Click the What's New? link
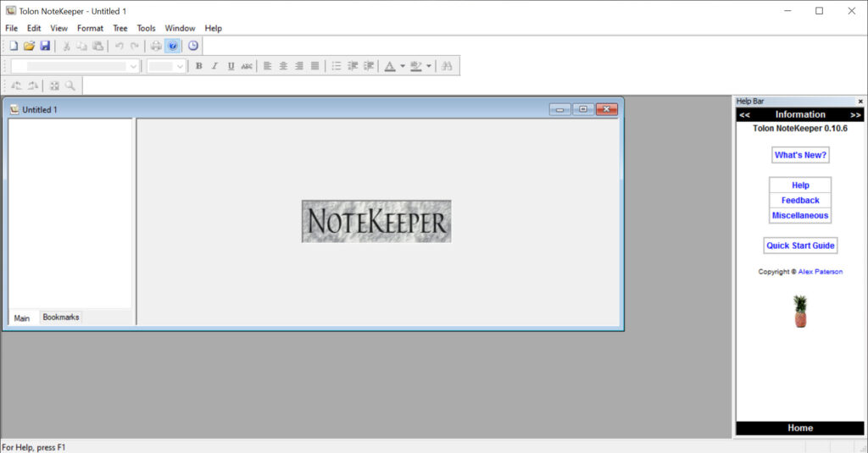Image resolution: width=868 pixels, height=453 pixels. click(800, 155)
